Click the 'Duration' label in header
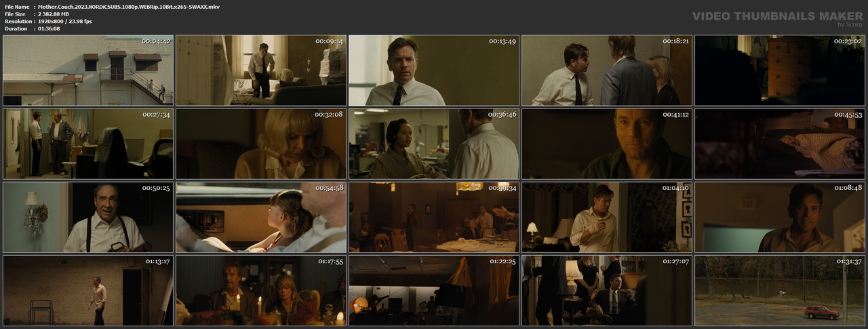 16,29
